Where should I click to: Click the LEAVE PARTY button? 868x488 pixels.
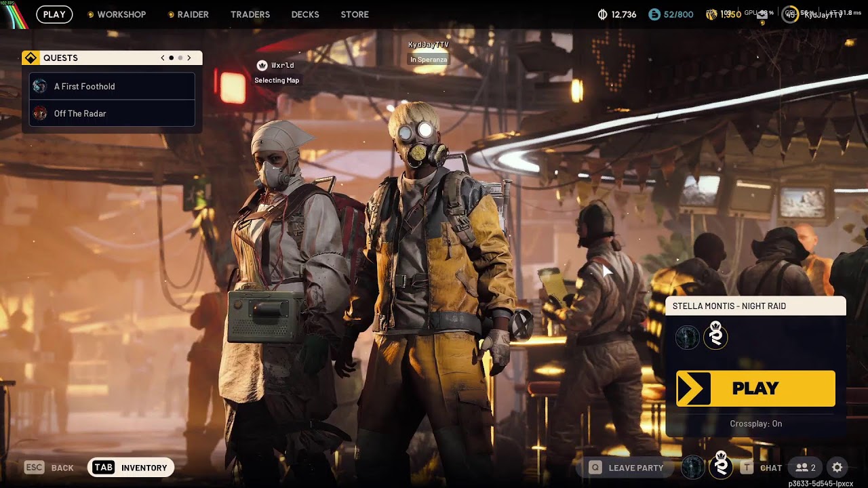[626, 468]
